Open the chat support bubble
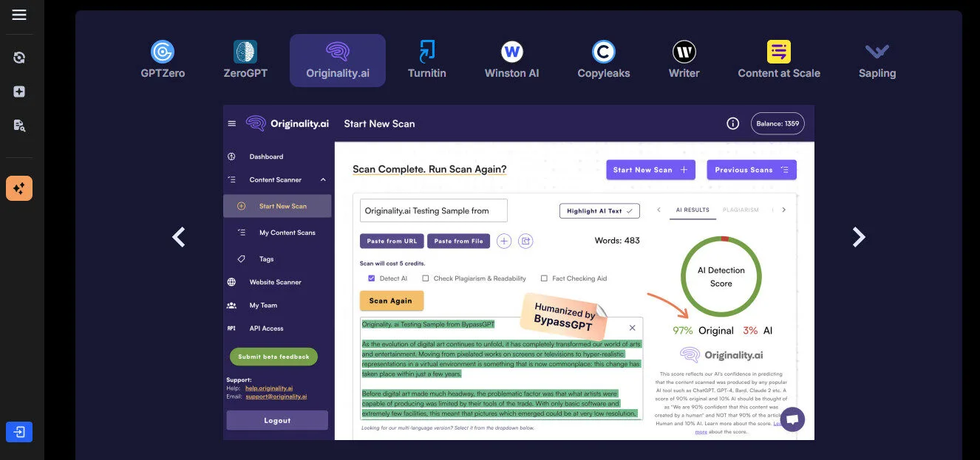The height and width of the screenshot is (460, 980). 792,419
